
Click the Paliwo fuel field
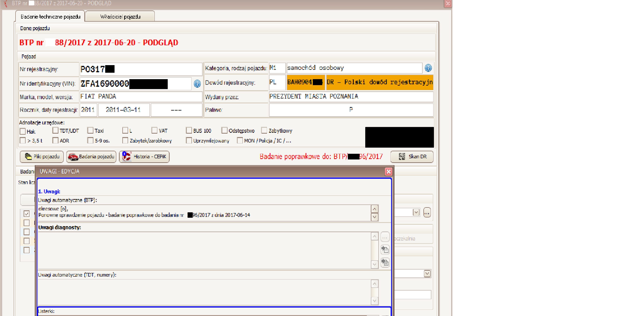point(351,110)
